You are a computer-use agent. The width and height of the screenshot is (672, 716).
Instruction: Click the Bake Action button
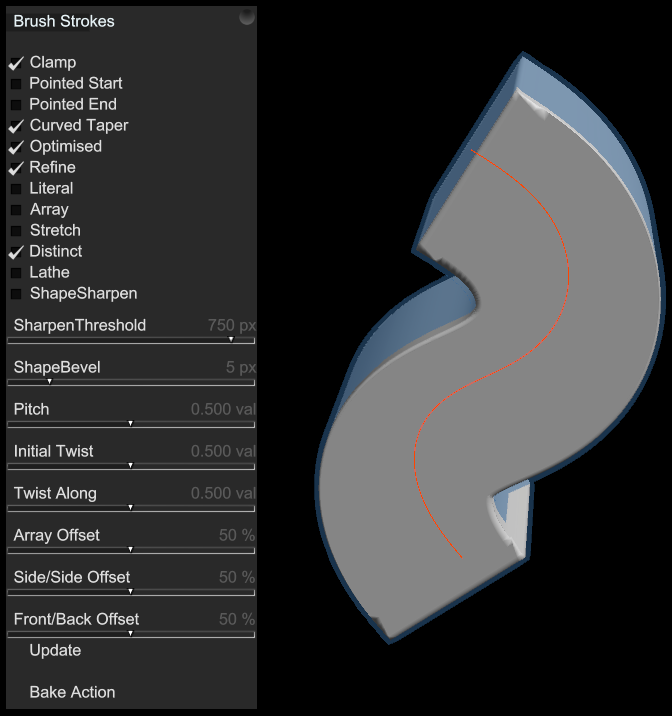pos(72,692)
